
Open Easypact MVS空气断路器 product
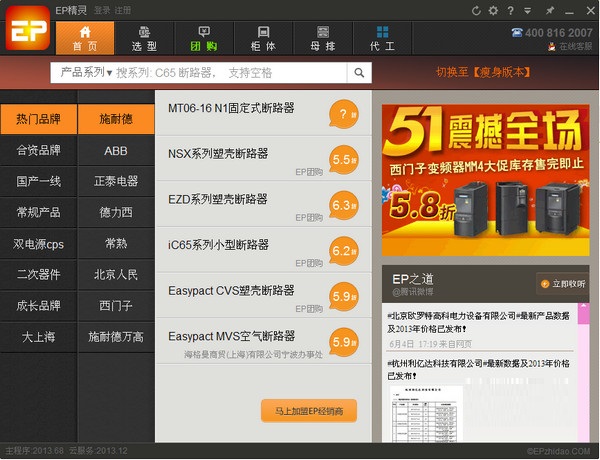pos(232,336)
